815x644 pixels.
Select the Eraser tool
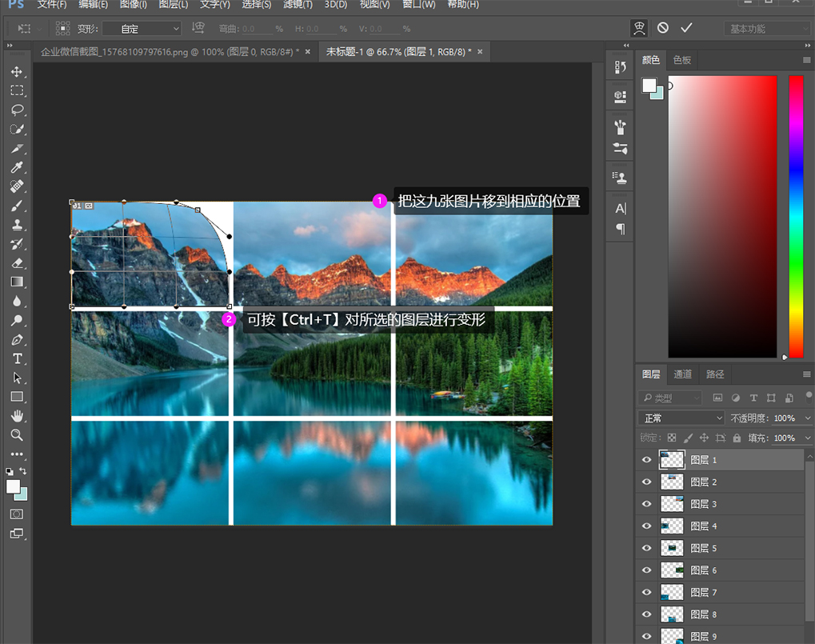tap(17, 262)
